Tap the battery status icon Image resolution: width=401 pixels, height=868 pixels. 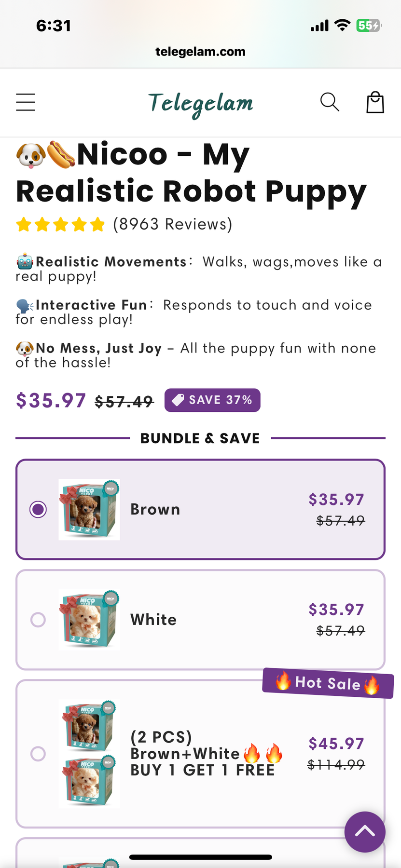368,26
